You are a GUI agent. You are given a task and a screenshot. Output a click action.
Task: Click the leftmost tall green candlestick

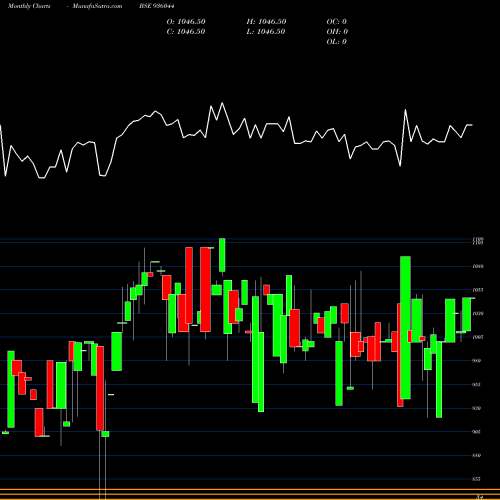(11, 389)
